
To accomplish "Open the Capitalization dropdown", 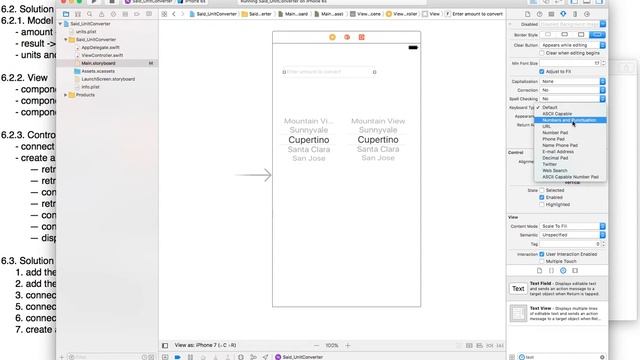I will pyautogui.click(x=573, y=82).
